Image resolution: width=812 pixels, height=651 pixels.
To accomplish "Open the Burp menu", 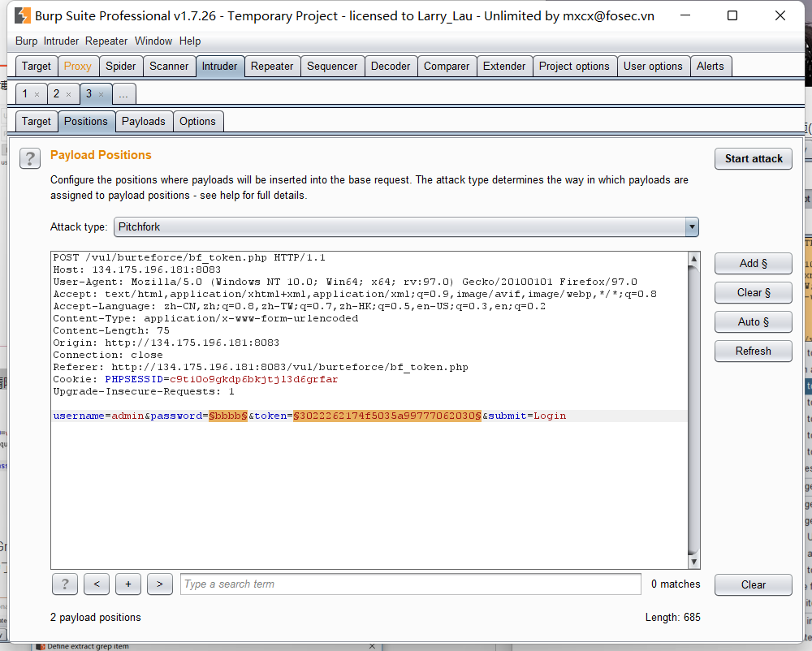I will coord(27,41).
